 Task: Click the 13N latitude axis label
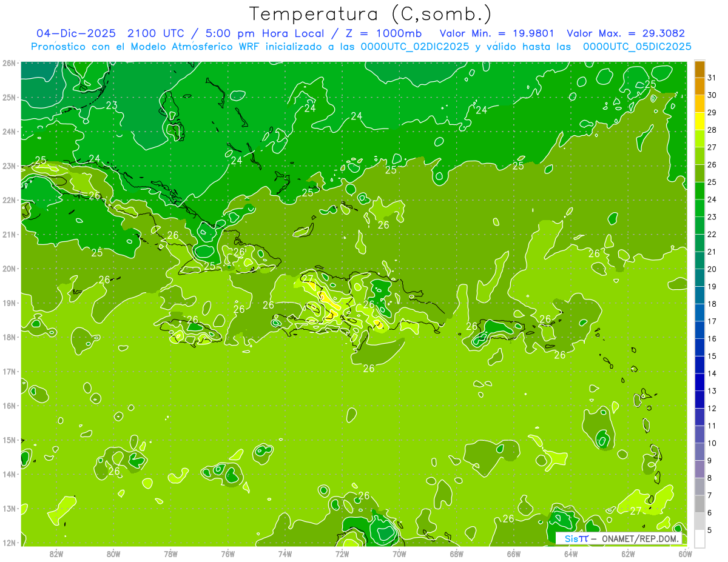8,508
